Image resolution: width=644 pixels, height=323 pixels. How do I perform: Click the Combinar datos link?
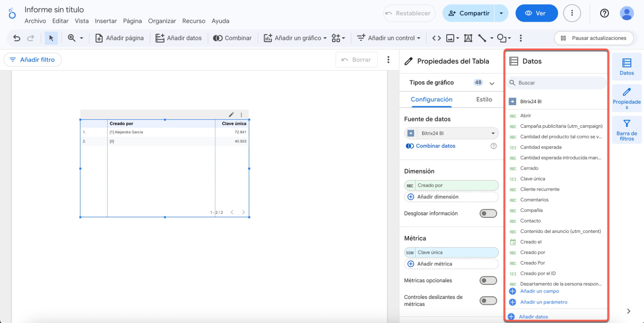coord(435,146)
